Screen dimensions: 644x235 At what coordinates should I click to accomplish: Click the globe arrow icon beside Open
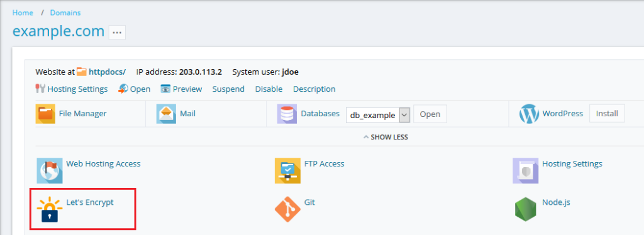(x=123, y=89)
